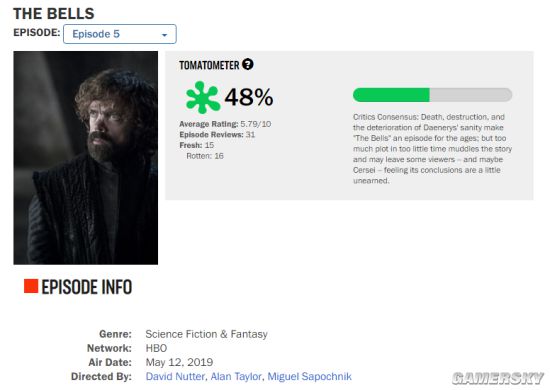Click the episode poster image

click(86, 158)
